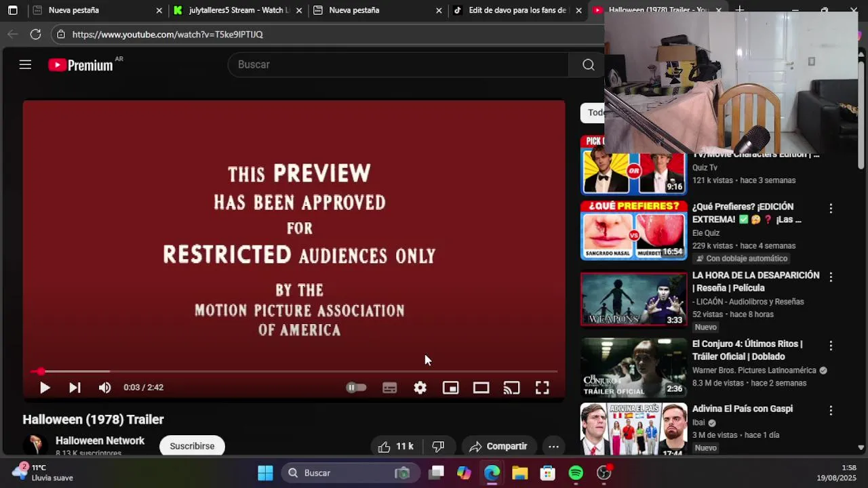The image size is (868, 488).
Task: Skip to the next video
Action: [75, 388]
